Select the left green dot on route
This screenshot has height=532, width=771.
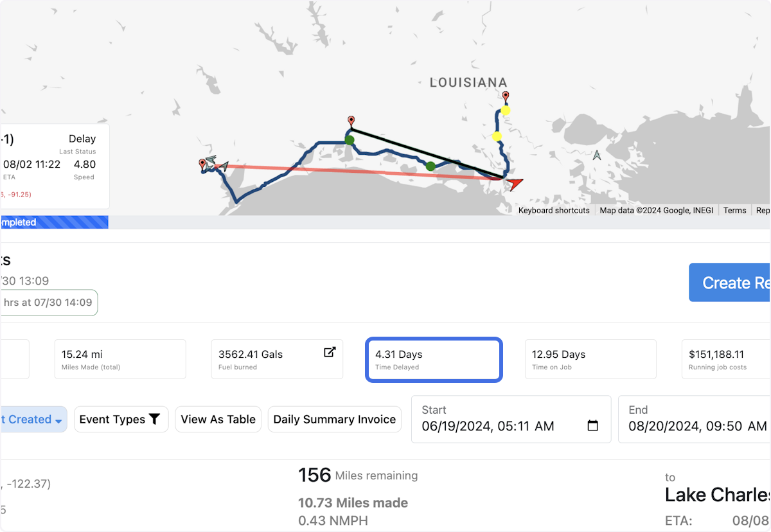coord(350,139)
